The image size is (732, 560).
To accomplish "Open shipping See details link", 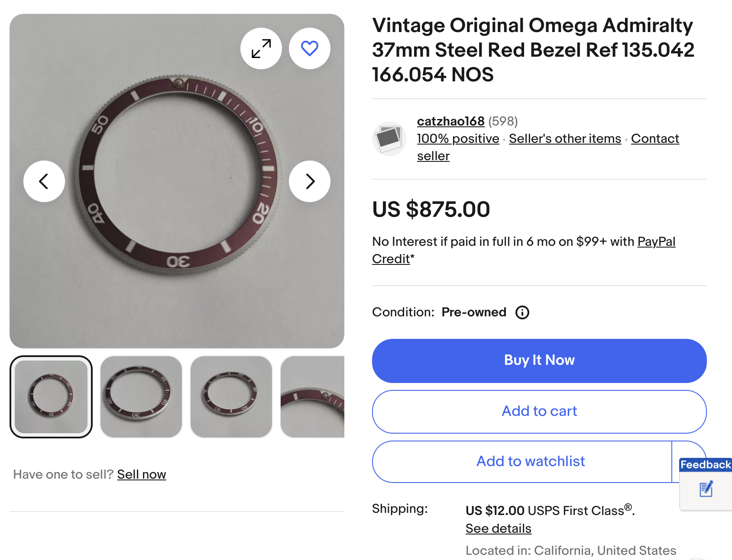I will pyautogui.click(x=498, y=529).
